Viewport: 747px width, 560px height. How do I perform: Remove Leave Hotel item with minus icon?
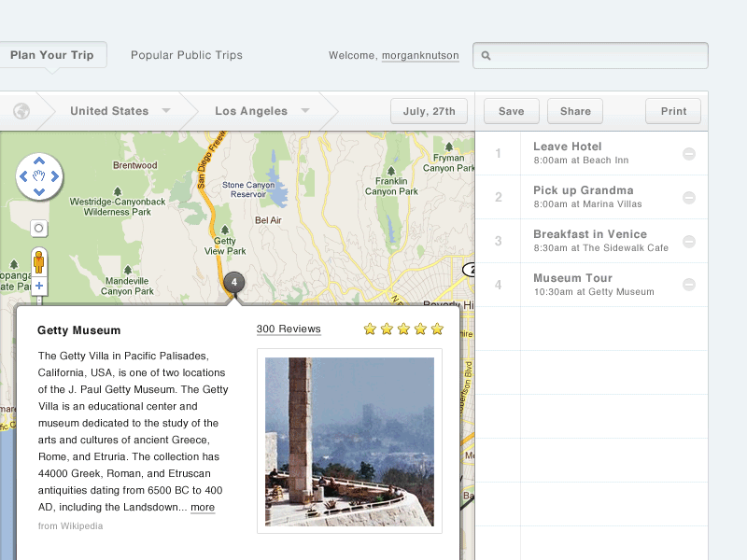[689, 154]
